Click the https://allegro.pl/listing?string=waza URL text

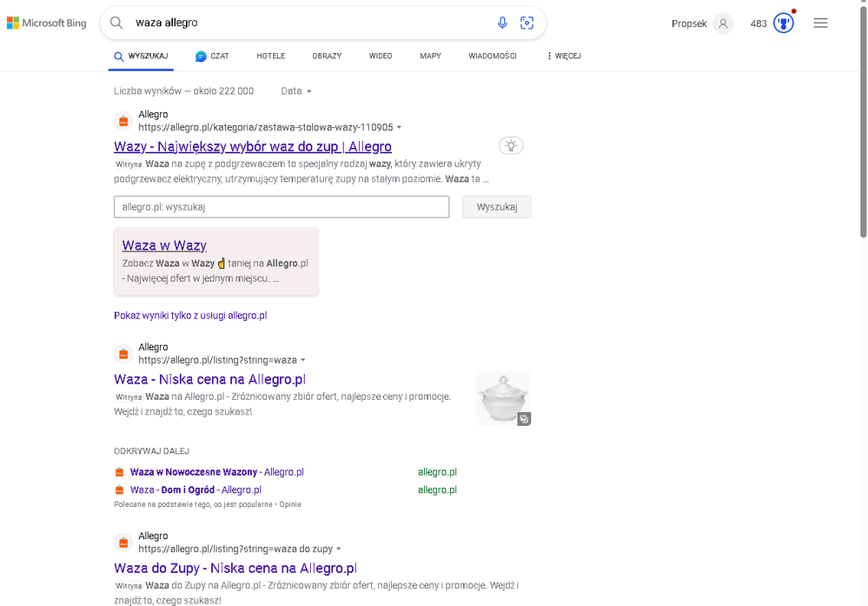(217, 360)
